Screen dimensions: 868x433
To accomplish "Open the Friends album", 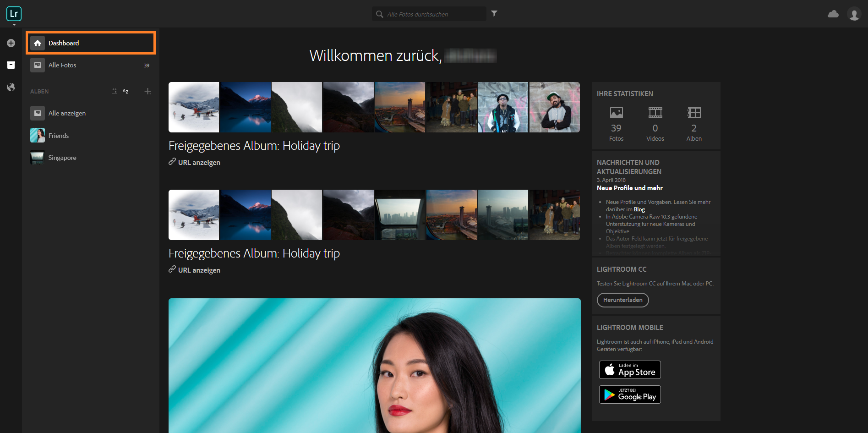I will click(91, 136).
